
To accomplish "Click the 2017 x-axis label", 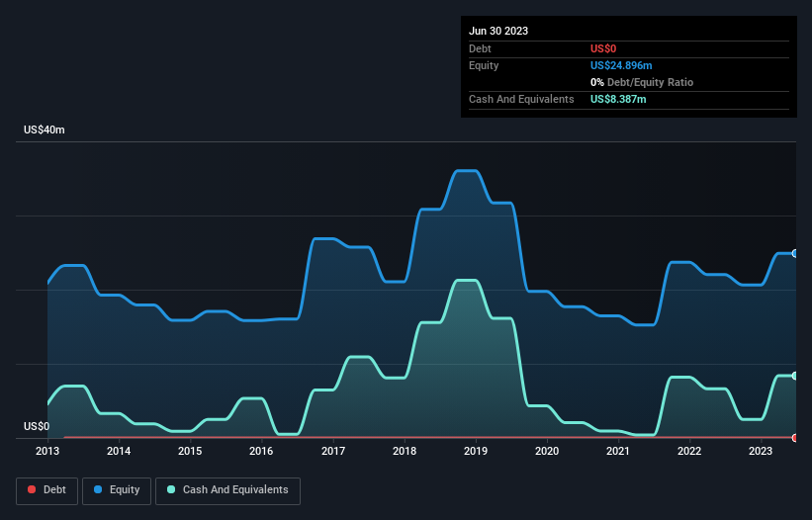I will click(333, 451).
